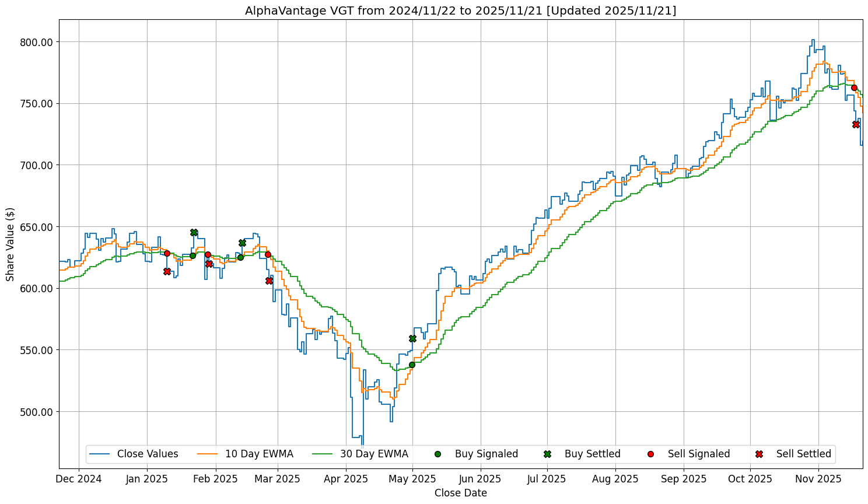Click the 'Sep 2025' x-axis tick label
This screenshot has width=868, height=504.
[683, 479]
